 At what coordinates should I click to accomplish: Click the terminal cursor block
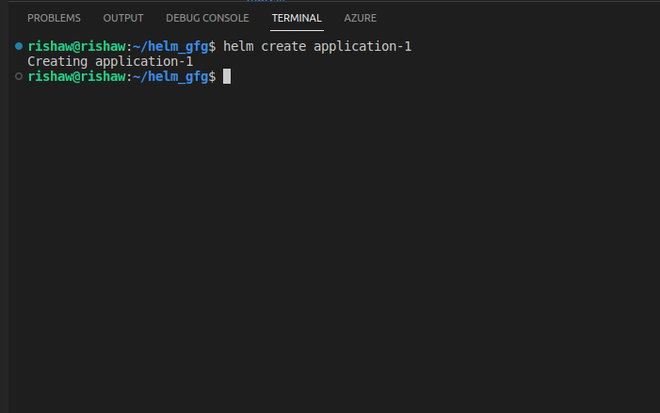coord(227,76)
